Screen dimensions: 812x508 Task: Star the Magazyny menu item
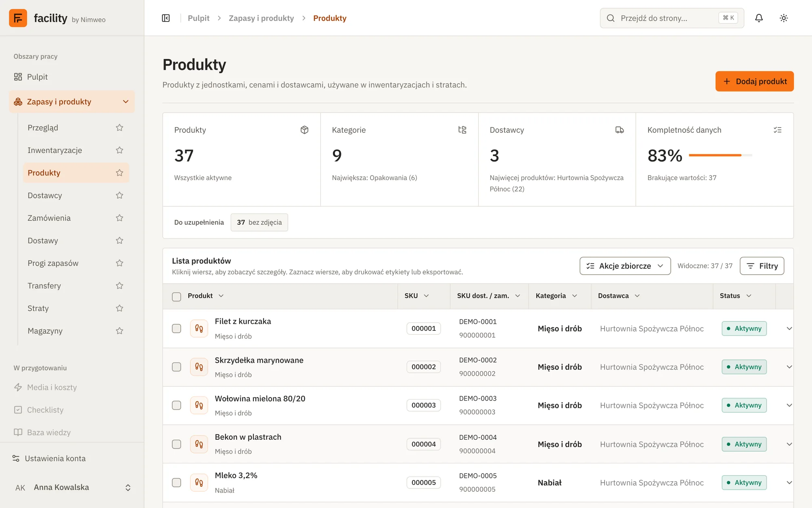(119, 331)
